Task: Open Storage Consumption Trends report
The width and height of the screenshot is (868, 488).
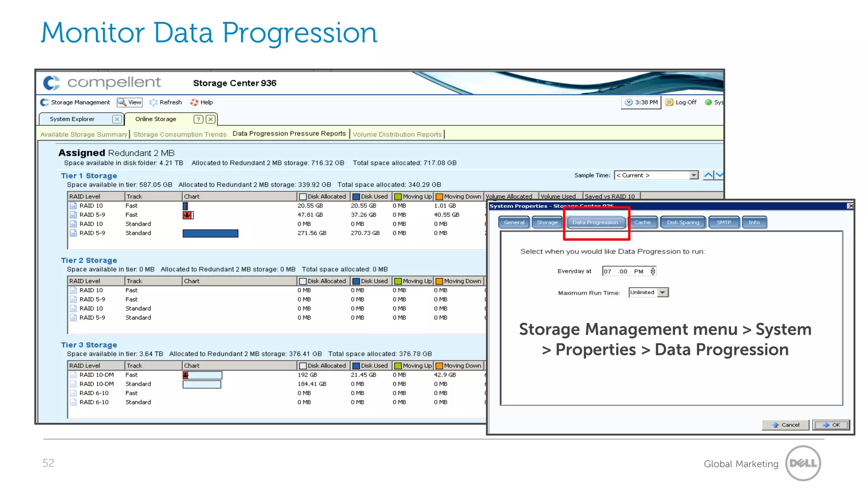Action: 180,134
